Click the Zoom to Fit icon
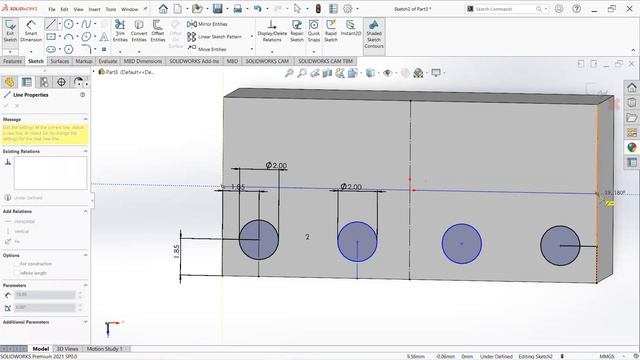This screenshot has height=360, width=640. pos(289,73)
